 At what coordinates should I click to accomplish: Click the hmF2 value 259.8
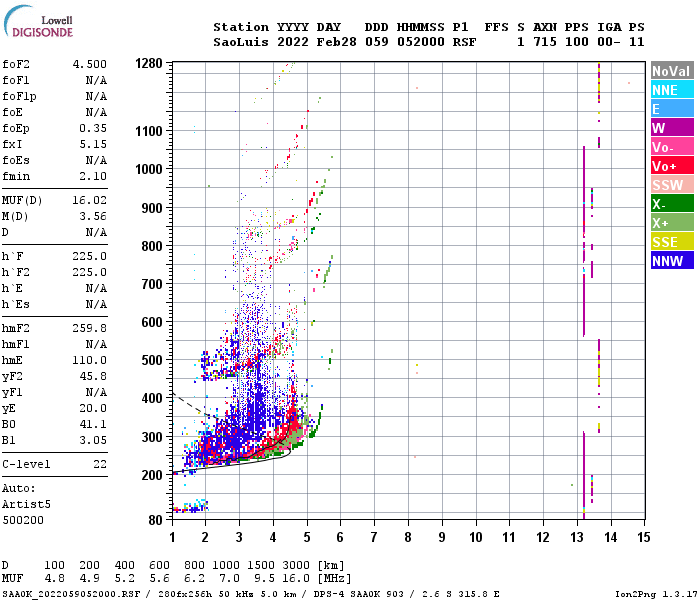90,329
